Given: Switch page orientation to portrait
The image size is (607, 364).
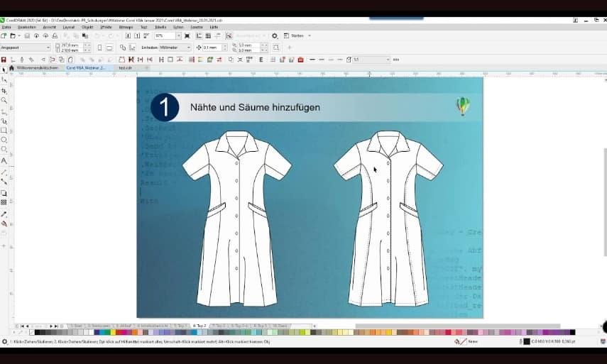Looking at the screenshot, I should tap(99, 48).
